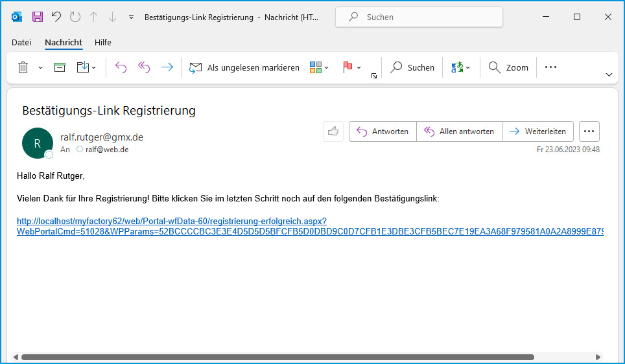625x364 pixels.
Task: Click the Reply All icon in ribbon
Action: [144, 67]
